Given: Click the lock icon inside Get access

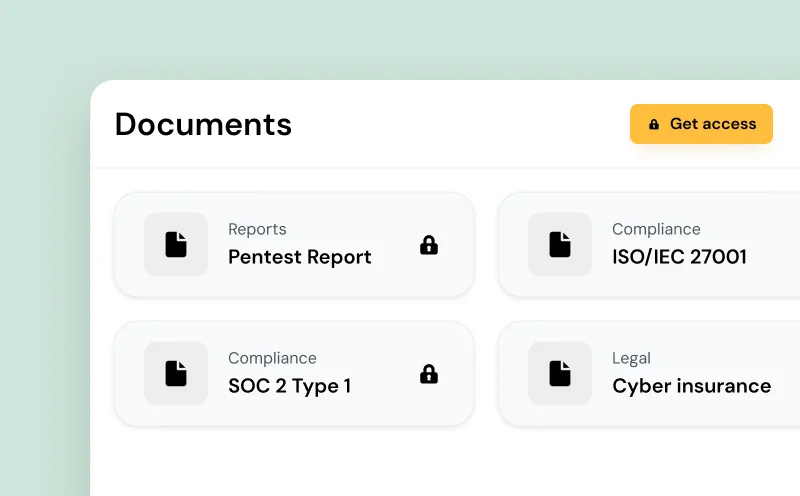Looking at the screenshot, I should (x=654, y=124).
